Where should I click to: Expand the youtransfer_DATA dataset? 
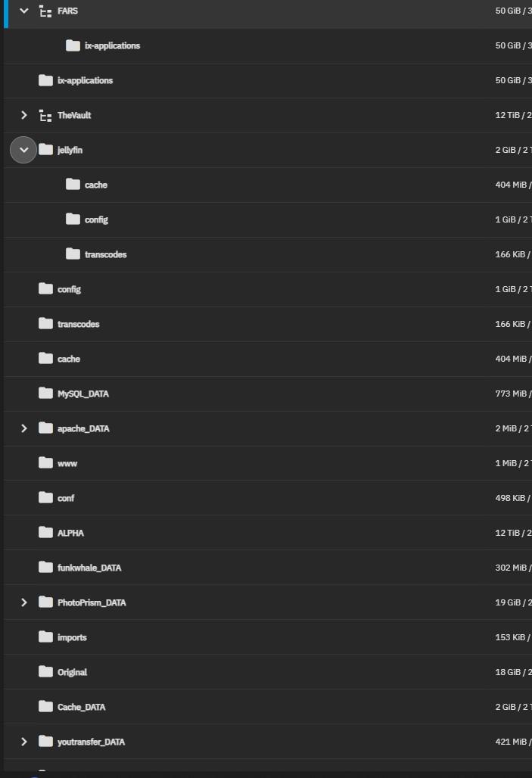point(23,742)
